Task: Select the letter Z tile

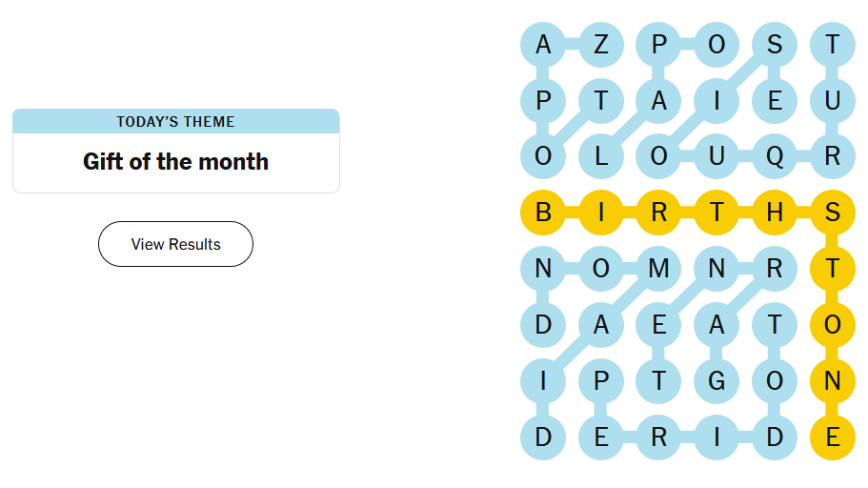Action: pos(601,44)
